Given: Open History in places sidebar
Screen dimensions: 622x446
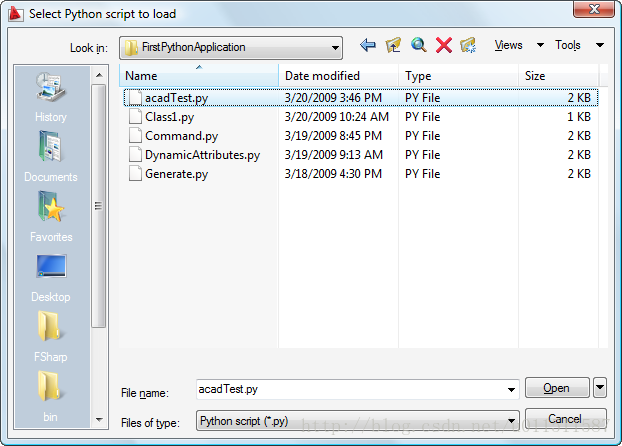Looking at the screenshot, I should tap(50, 98).
